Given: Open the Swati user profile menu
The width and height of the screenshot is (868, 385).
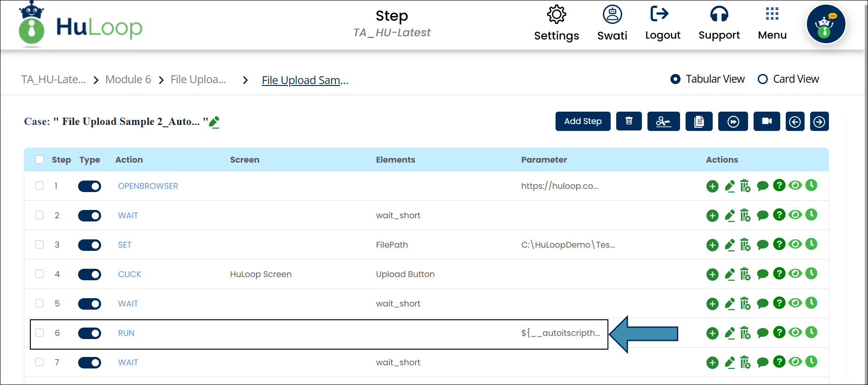Looking at the screenshot, I should (x=612, y=23).
